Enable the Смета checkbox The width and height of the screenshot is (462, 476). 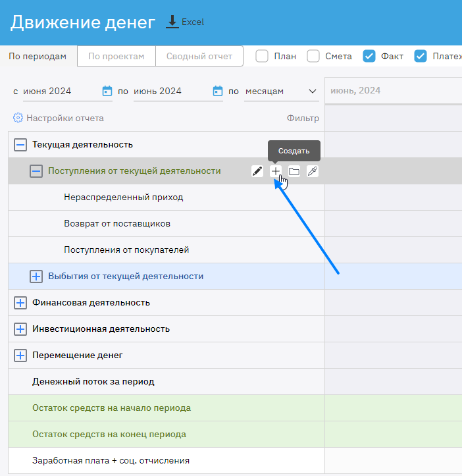point(313,56)
